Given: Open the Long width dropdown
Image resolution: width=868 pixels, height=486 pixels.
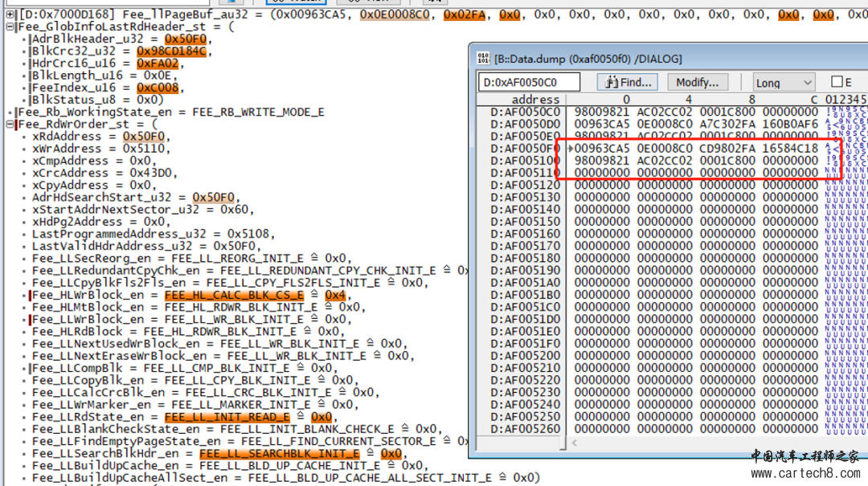Looking at the screenshot, I should click(x=784, y=83).
